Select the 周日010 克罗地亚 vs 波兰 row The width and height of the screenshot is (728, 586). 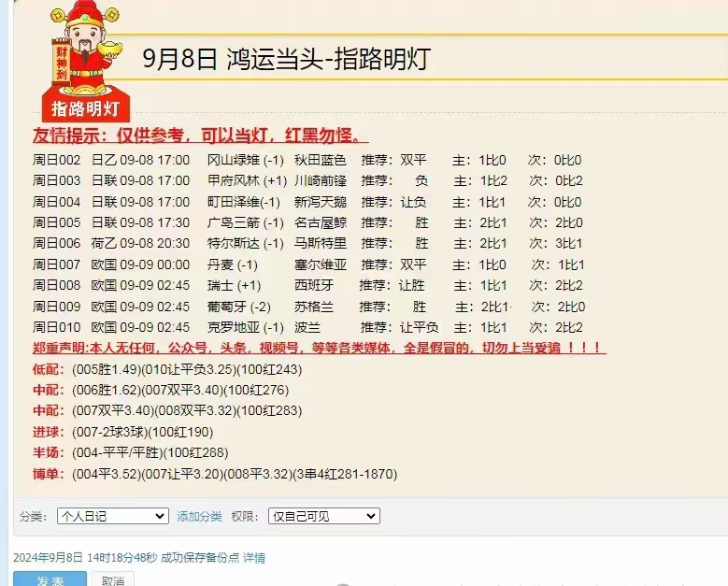(307, 327)
